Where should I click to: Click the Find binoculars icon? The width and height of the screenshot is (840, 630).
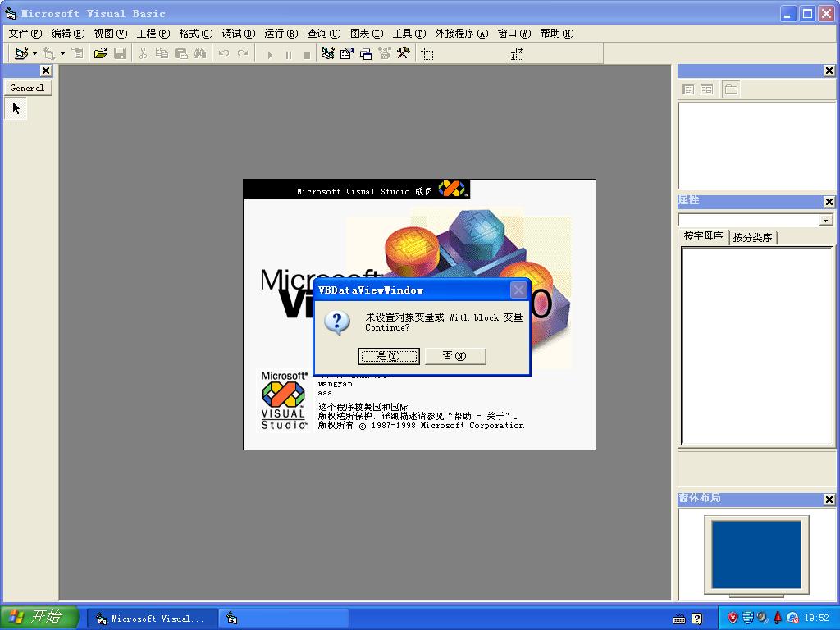[200, 53]
